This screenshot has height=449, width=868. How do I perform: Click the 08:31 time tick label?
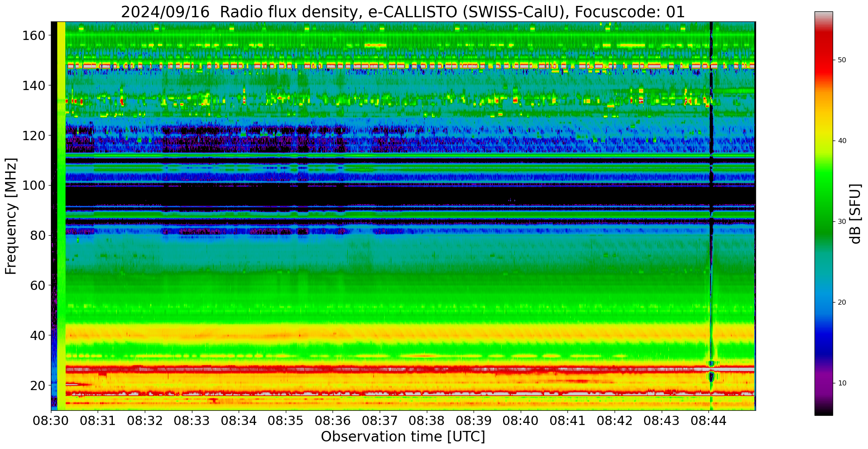tap(98, 420)
